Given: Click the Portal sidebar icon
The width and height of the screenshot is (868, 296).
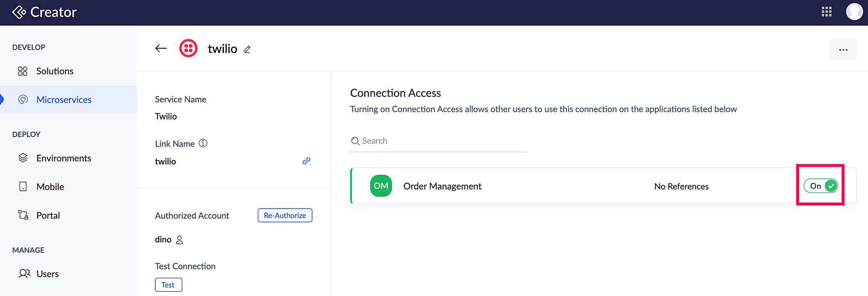Looking at the screenshot, I should click(23, 215).
